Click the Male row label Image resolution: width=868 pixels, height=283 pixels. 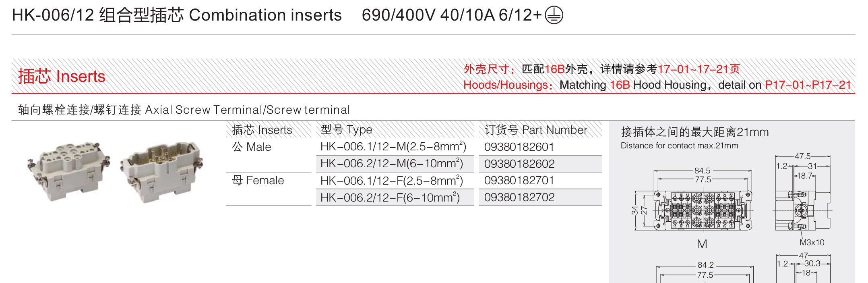click(251, 147)
